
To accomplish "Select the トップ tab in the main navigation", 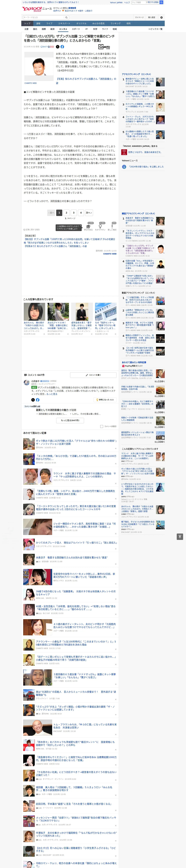I will 27,23.
